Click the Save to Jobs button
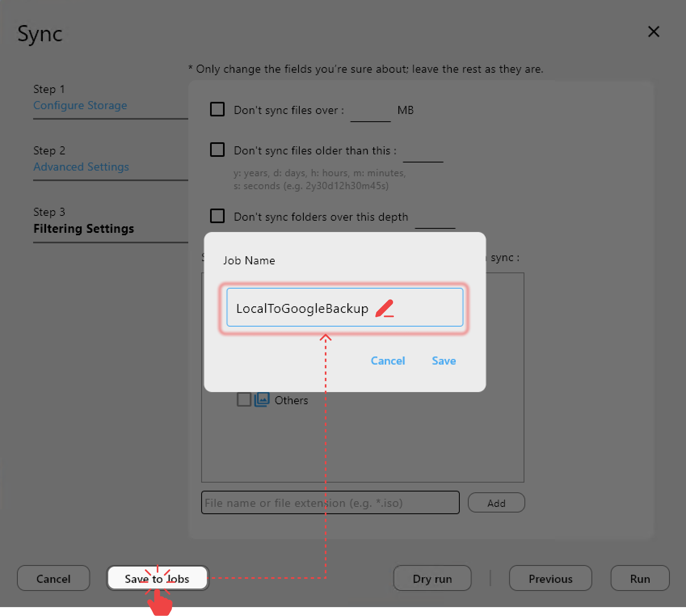686x616 pixels. click(x=157, y=578)
